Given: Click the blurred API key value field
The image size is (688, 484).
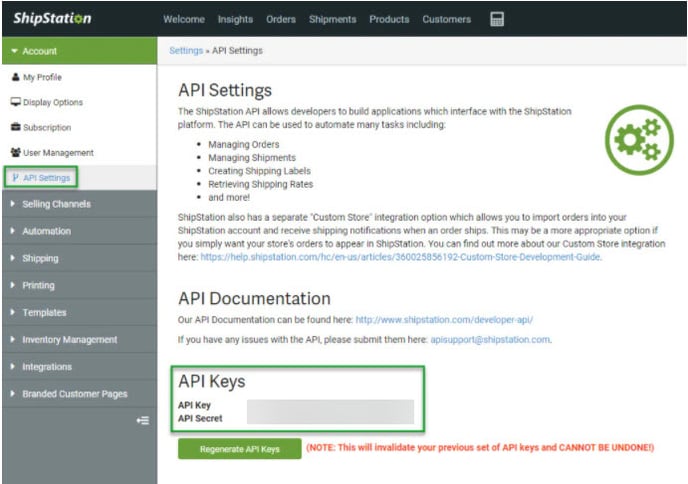Looking at the screenshot, I should 330,412.
